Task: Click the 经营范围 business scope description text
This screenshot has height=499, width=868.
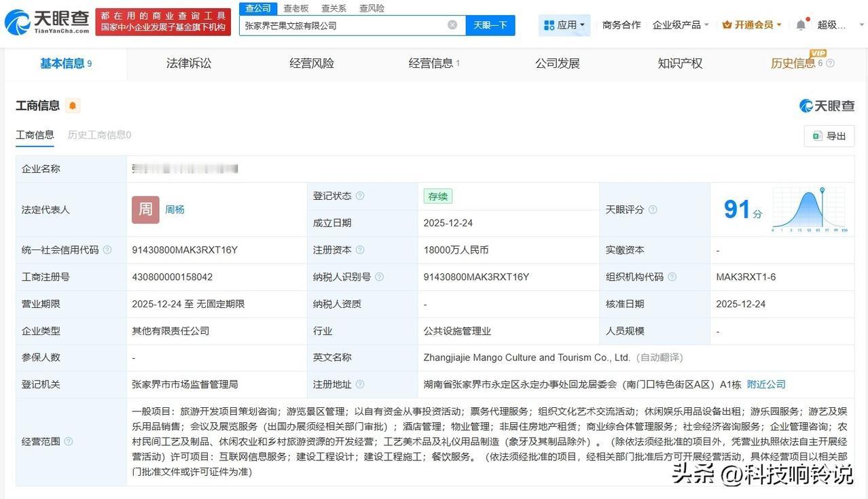Action: pyautogui.click(x=490, y=442)
